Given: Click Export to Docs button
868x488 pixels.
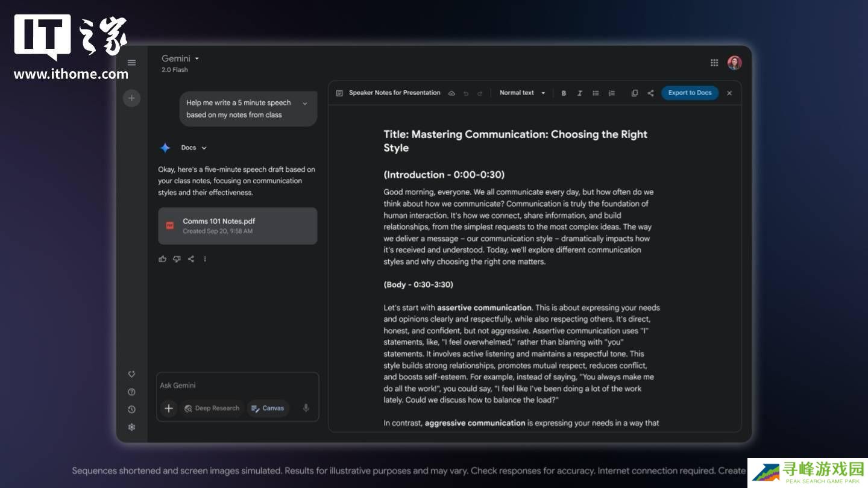Looking at the screenshot, I should click(x=690, y=93).
